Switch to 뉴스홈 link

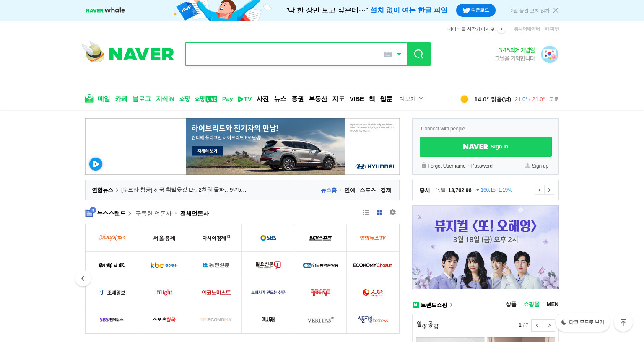coord(329,190)
